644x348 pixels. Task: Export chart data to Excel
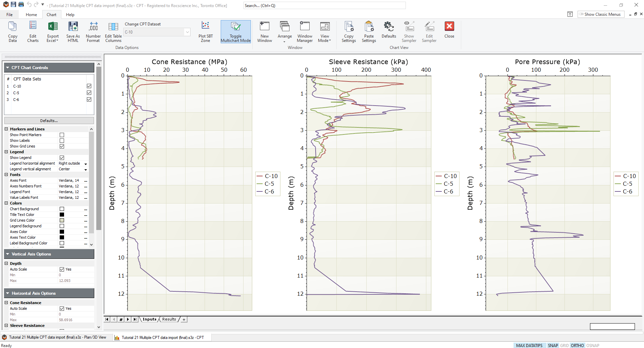[x=53, y=32]
